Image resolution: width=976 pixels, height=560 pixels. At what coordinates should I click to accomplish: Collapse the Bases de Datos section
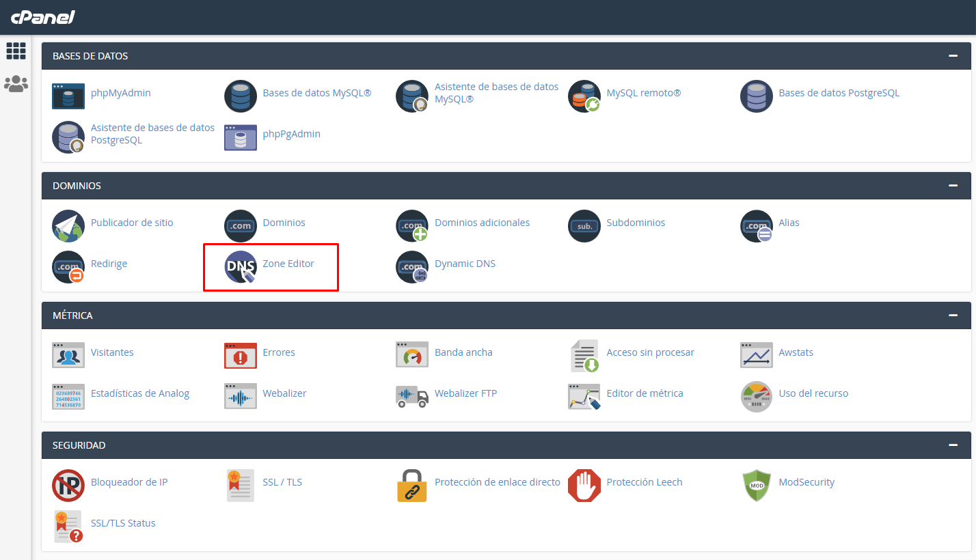(953, 56)
